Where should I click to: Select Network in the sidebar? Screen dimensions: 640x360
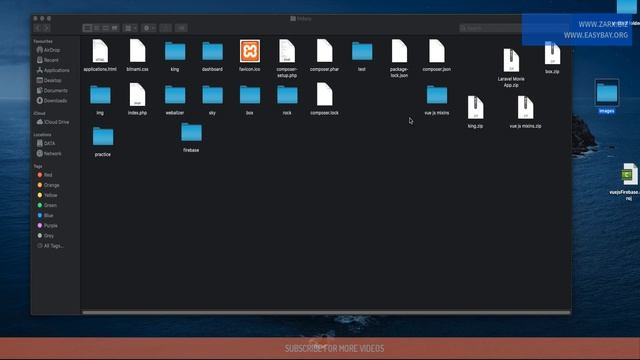tap(49, 153)
